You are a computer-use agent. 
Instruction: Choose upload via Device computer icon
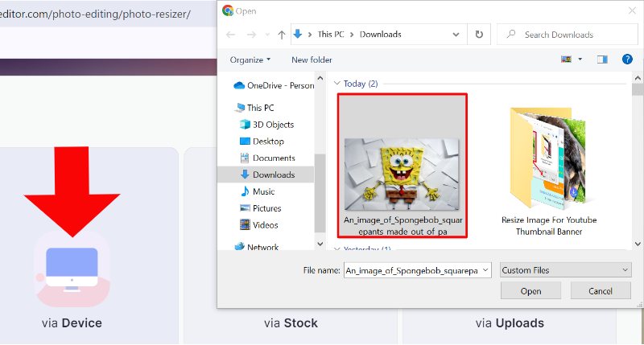click(x=72, y=269)
